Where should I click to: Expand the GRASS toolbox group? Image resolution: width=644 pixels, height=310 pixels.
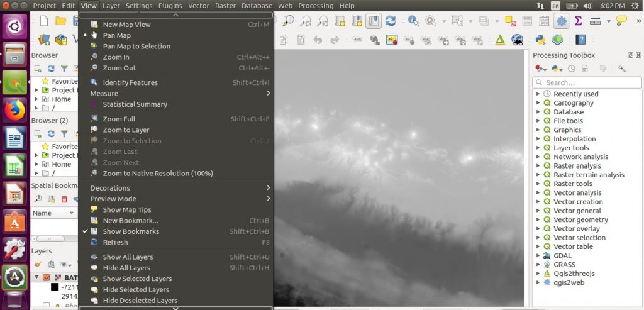(538, 265)
